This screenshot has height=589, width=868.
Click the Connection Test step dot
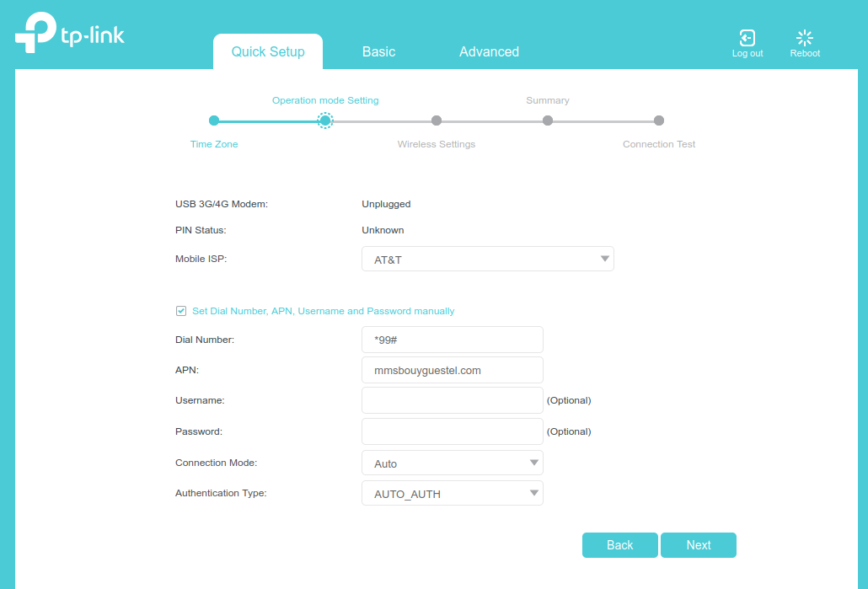pyautogui.click(x=659, y=120)
